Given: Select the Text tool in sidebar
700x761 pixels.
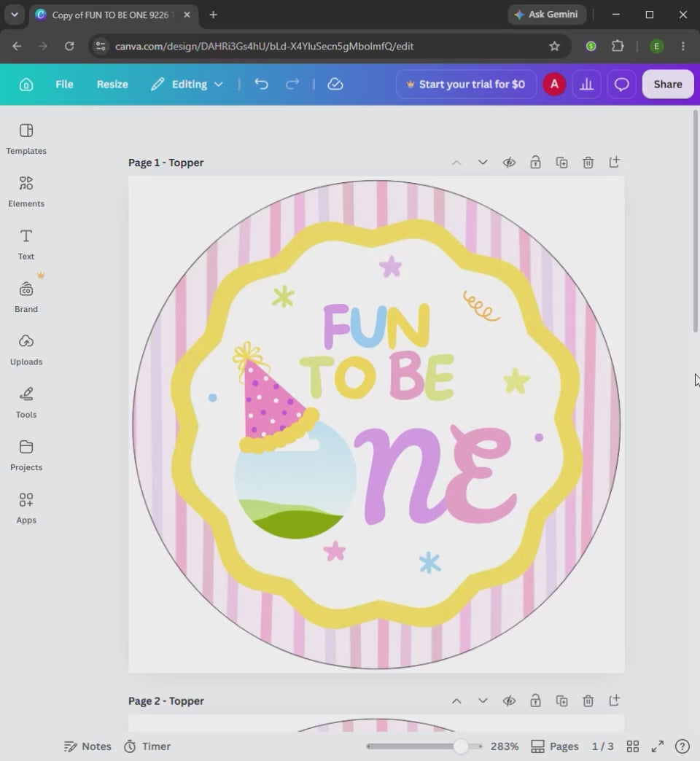Looking at the screenshot, I should pyautogui.click(x=26, y=245).
